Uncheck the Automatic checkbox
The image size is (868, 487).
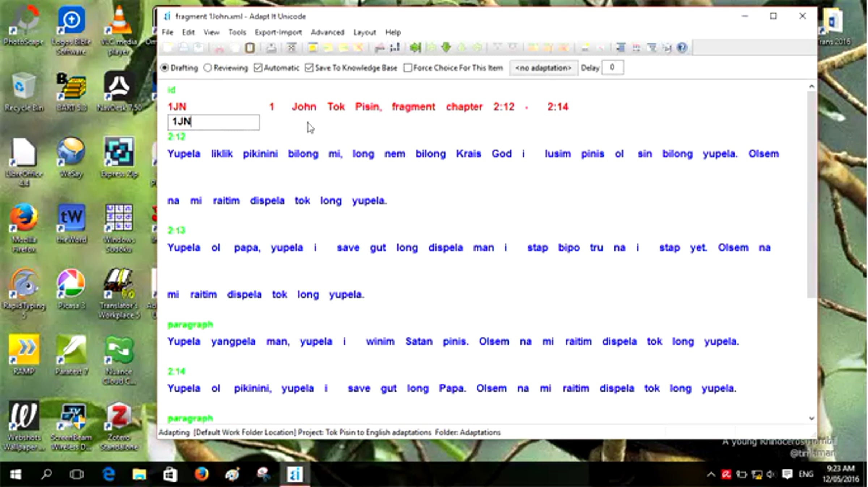coord(258,68)
